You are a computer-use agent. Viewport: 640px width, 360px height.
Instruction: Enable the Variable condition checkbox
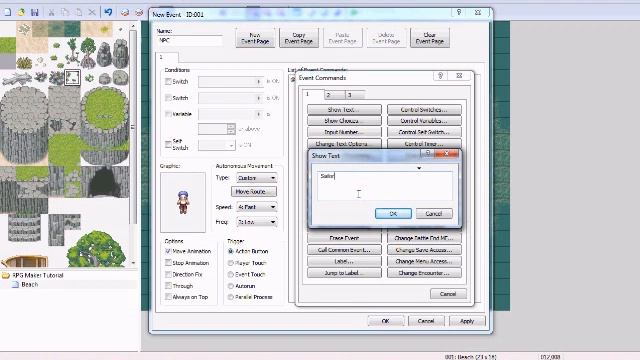point(168,114)
